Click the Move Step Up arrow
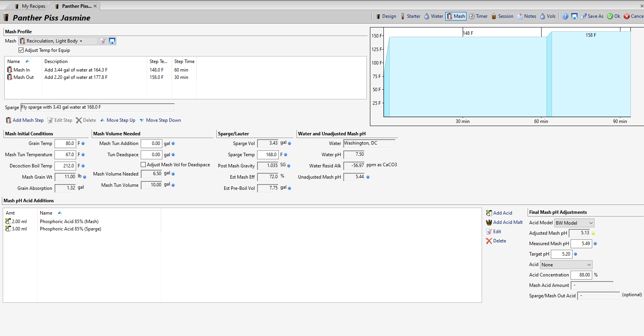Screen dimensions: 644x336 point(102,120)
